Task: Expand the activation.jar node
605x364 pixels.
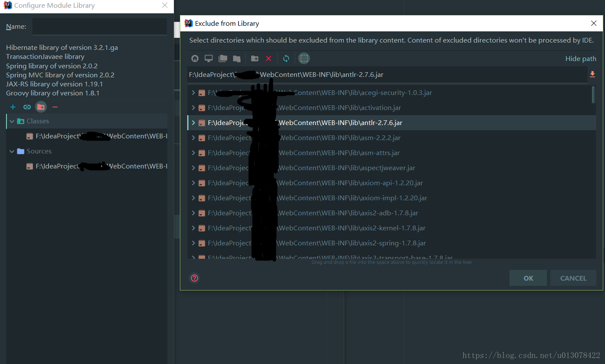Action: click(193, 108)
